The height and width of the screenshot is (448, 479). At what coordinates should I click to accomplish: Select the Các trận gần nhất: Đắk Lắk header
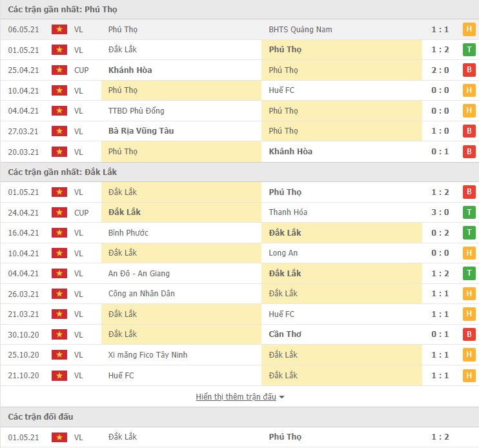point(63,172)
